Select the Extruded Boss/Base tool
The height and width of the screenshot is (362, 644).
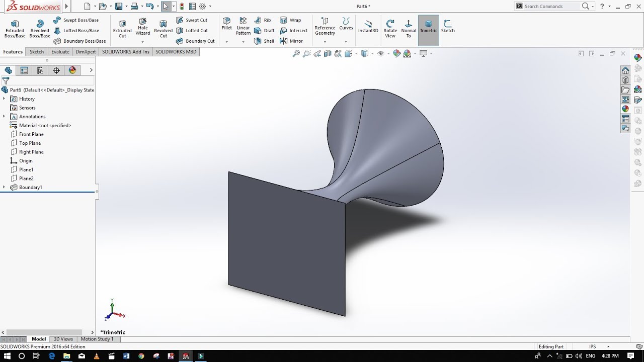pos(15,29)
